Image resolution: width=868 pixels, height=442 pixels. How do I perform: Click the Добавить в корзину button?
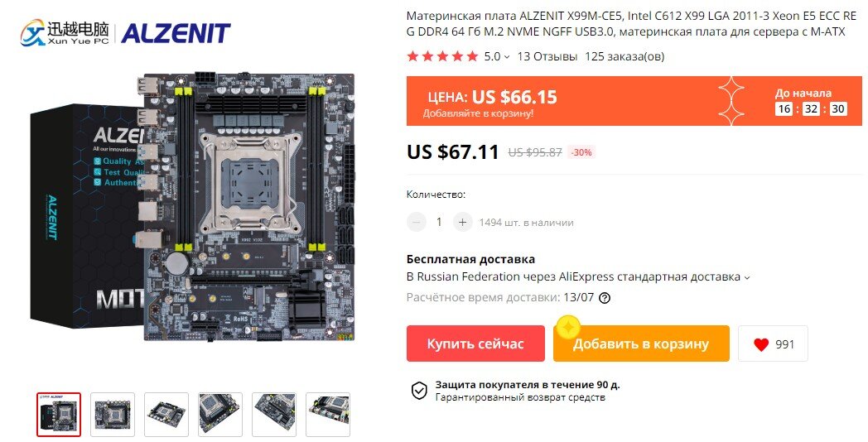[x=641, y=344]
